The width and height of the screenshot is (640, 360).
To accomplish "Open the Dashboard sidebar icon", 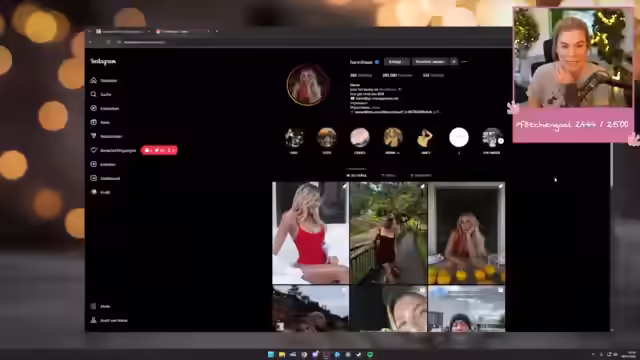I will (93, 178).
